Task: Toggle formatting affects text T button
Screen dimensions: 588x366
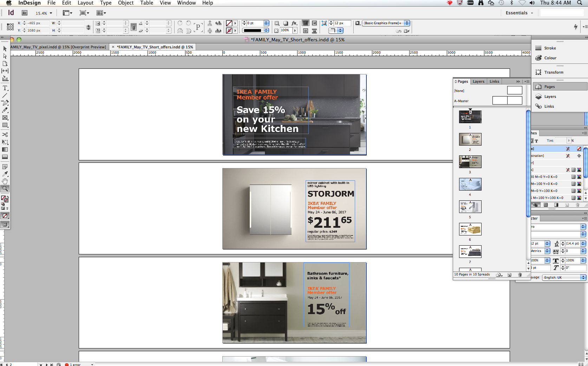Action: (7, 208)
